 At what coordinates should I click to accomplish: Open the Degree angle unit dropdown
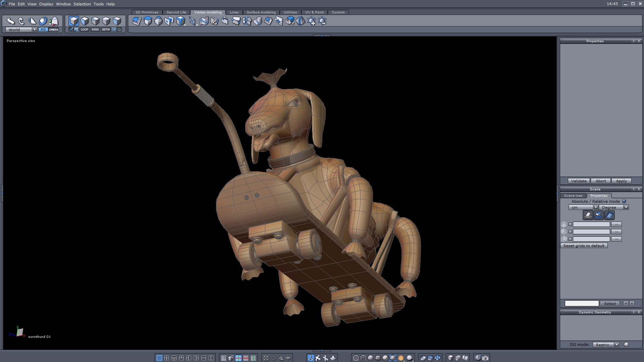click(626, 207)
